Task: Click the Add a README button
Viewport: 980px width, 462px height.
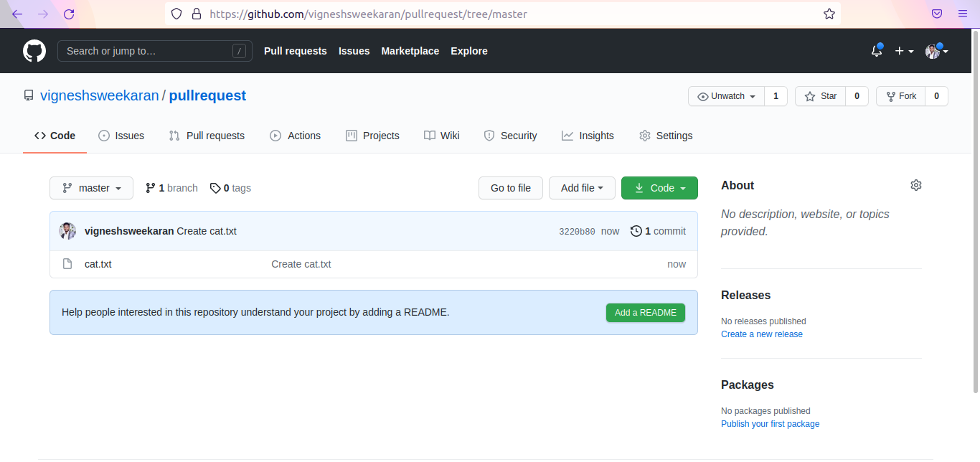Action: pyautogui.click(x=645, y=313)
